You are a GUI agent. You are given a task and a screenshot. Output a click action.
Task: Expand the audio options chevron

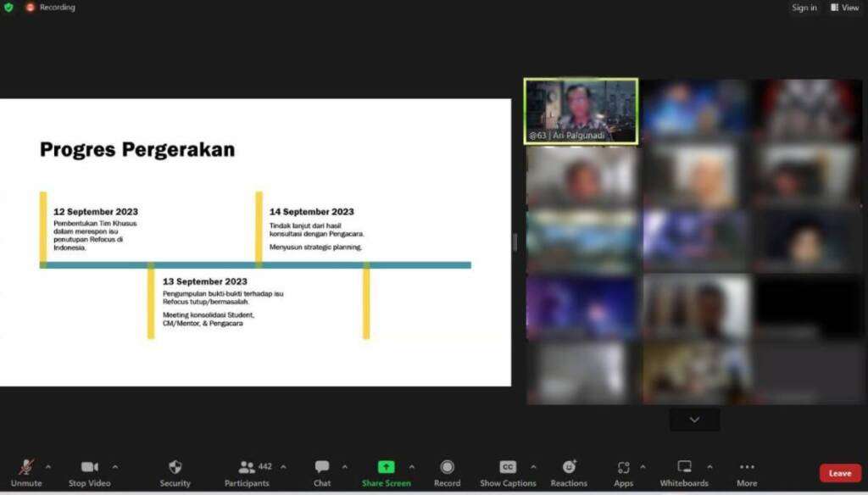point(48,466)
